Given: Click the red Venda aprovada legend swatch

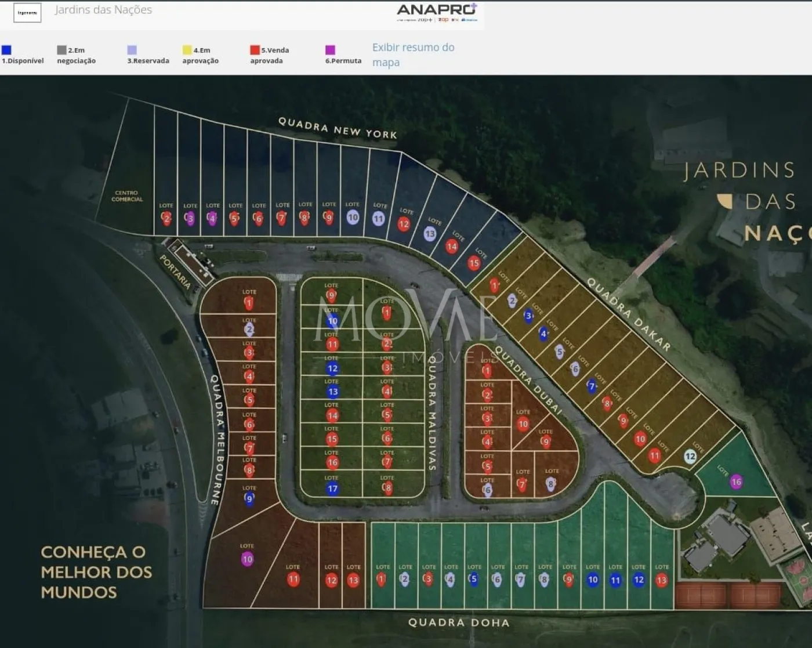Looking at the screenshot, I should tap(255, 50).
